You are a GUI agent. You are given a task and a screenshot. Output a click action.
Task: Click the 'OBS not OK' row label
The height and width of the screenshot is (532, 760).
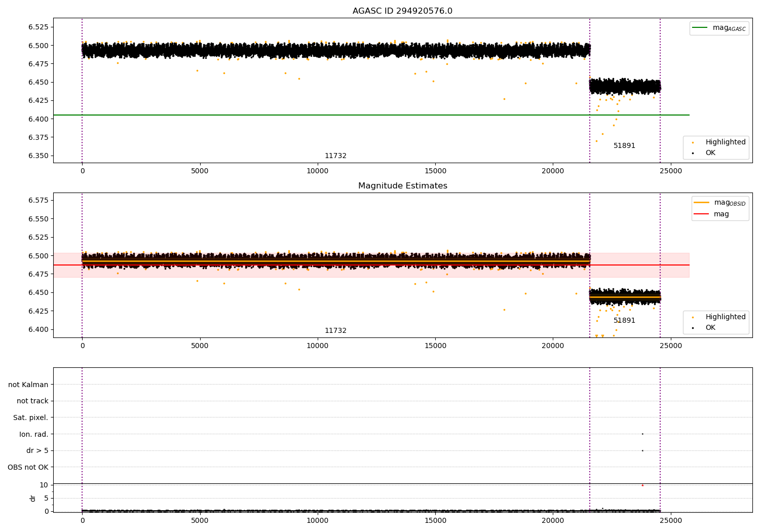(28, 467)
